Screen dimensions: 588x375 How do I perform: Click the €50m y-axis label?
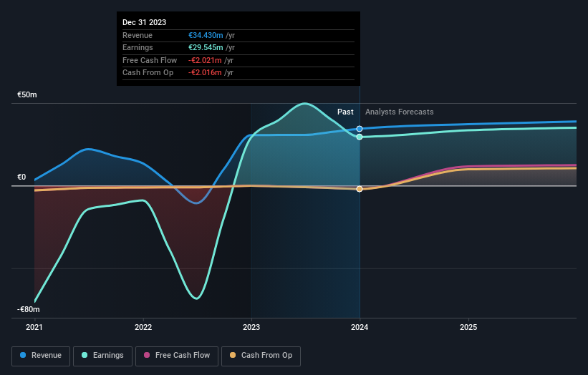tap(27, 94)
